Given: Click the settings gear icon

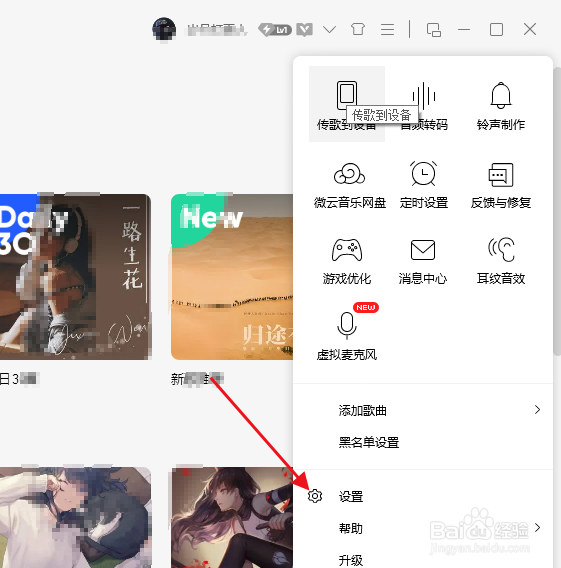Looking at the screenshot, I should [315, 496].
